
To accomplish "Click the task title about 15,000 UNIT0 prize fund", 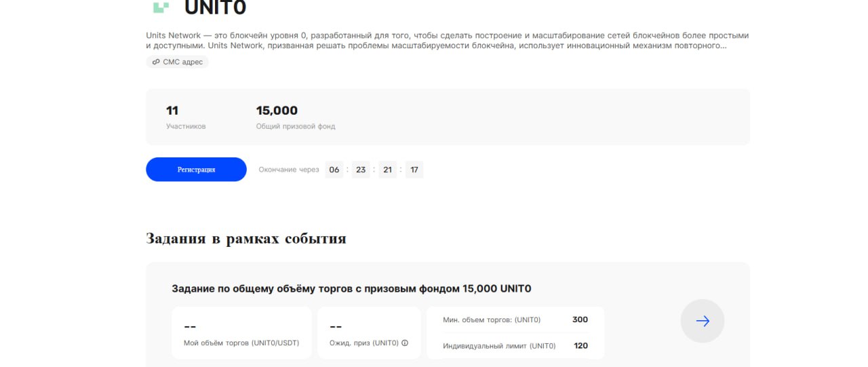I will [351, 289].
